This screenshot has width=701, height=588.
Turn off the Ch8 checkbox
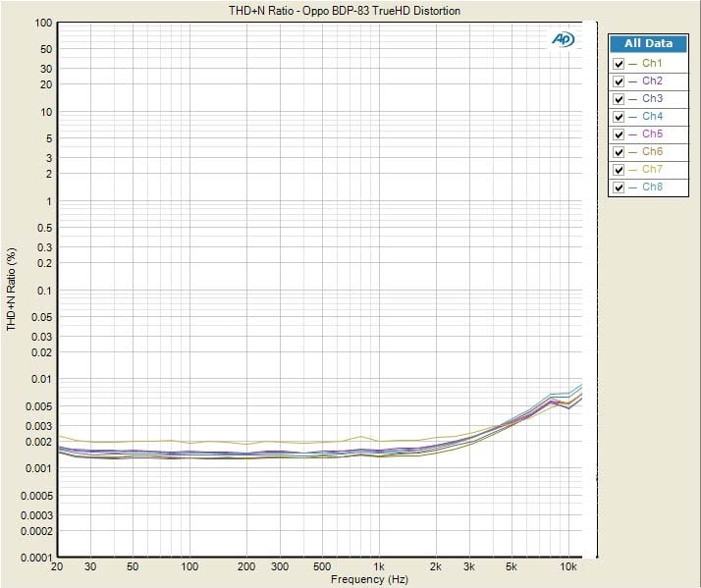tap(619, 187)
